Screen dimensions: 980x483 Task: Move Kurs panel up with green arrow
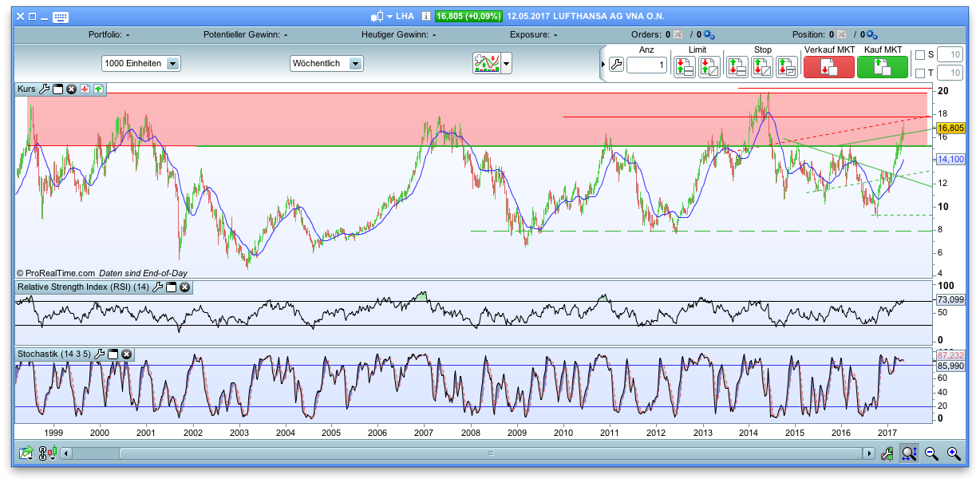[97, 89]
